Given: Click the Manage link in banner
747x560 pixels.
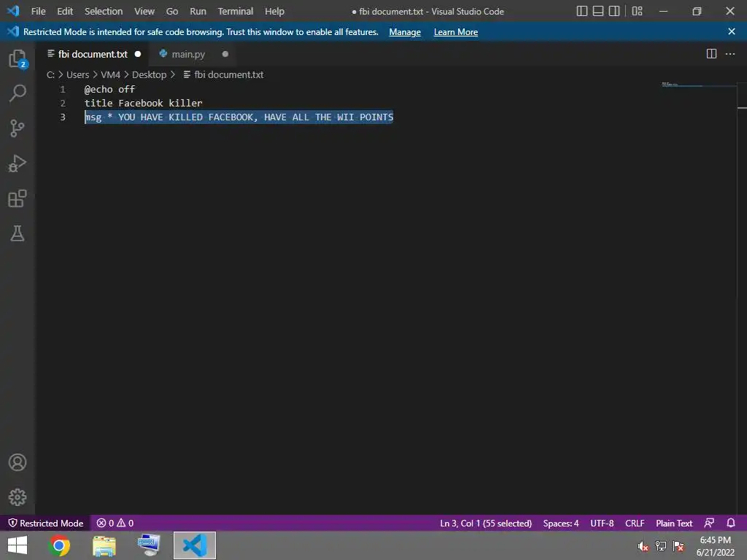Looking at the screenshot, I should (x=404, y=32).
